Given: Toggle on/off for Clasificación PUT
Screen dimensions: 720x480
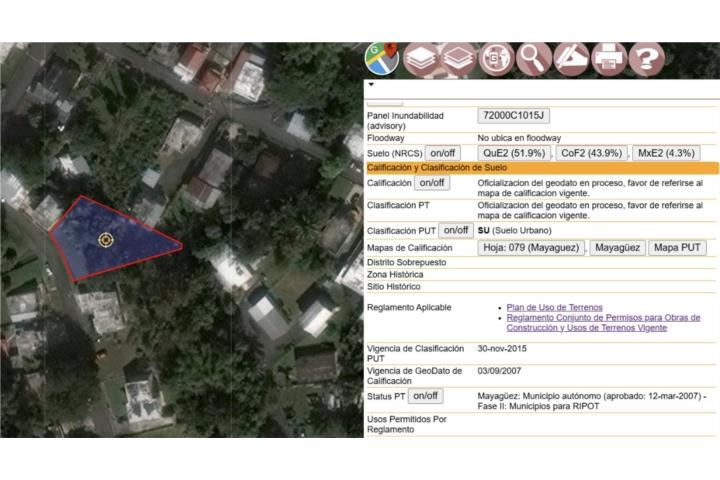Looking at the screenshot, I should tap(456, 230).
